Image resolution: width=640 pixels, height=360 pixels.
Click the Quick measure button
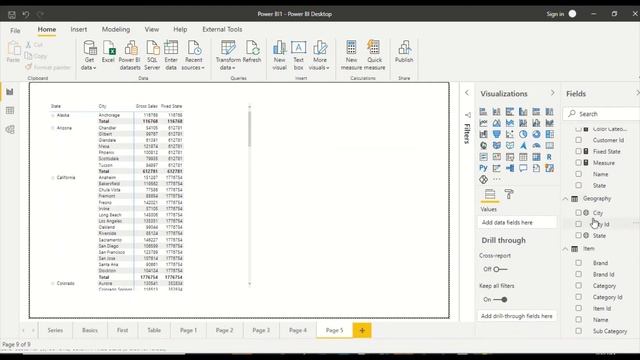click(374, 56)
